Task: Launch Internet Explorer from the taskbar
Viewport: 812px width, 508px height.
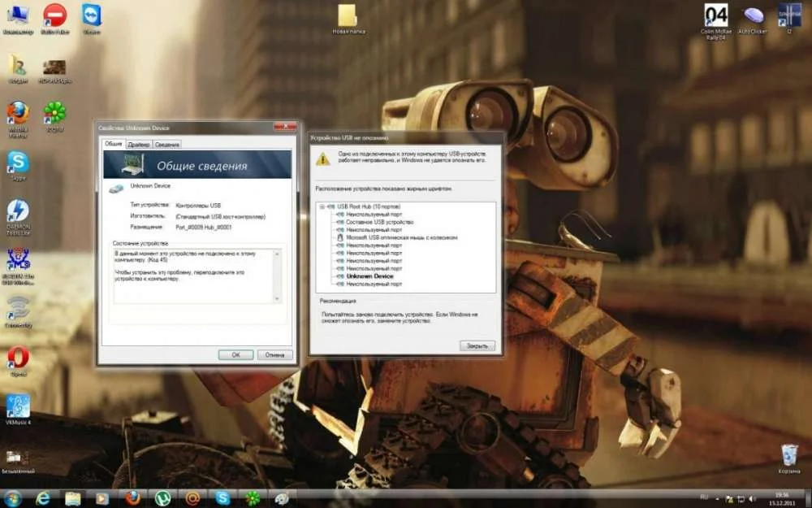Action: tap(42, 499)
